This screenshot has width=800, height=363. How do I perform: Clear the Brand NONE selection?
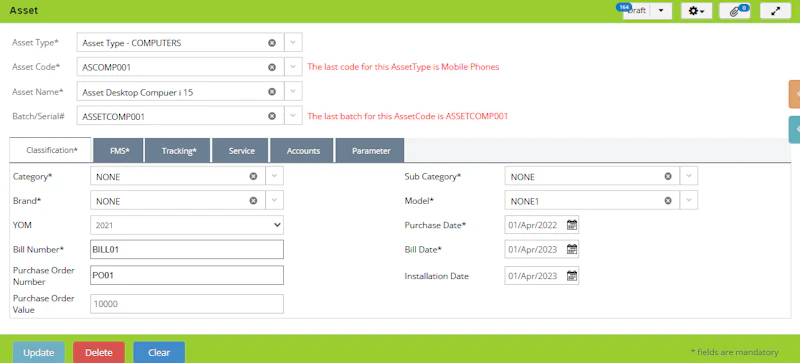253,201
